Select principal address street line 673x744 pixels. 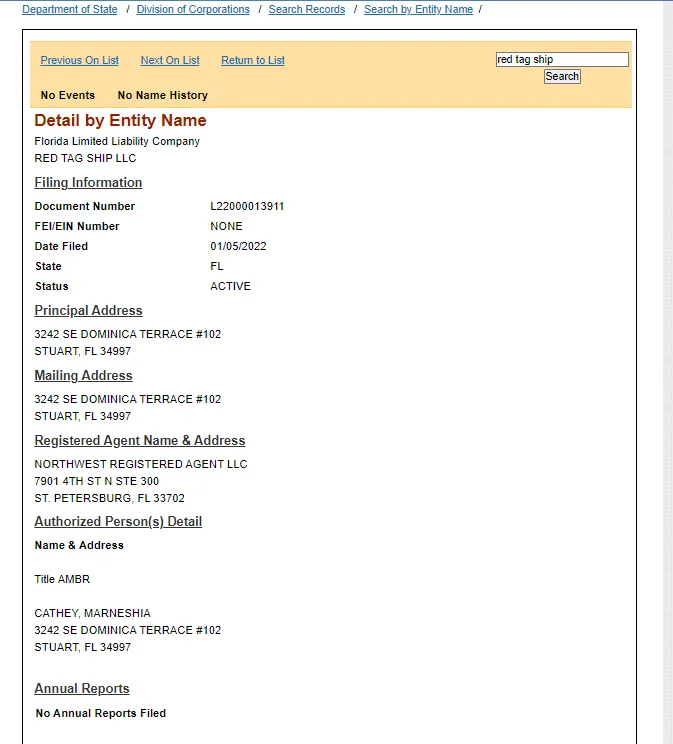tap(128, 334)
